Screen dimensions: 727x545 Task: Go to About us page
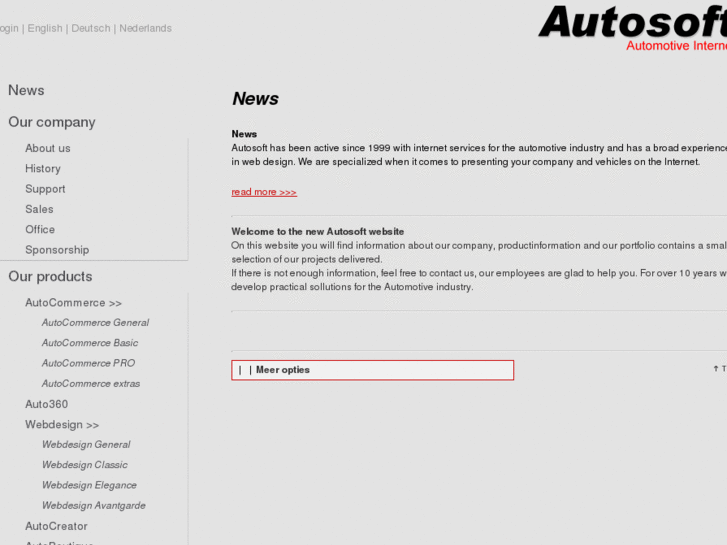click(x=48, y=148)
